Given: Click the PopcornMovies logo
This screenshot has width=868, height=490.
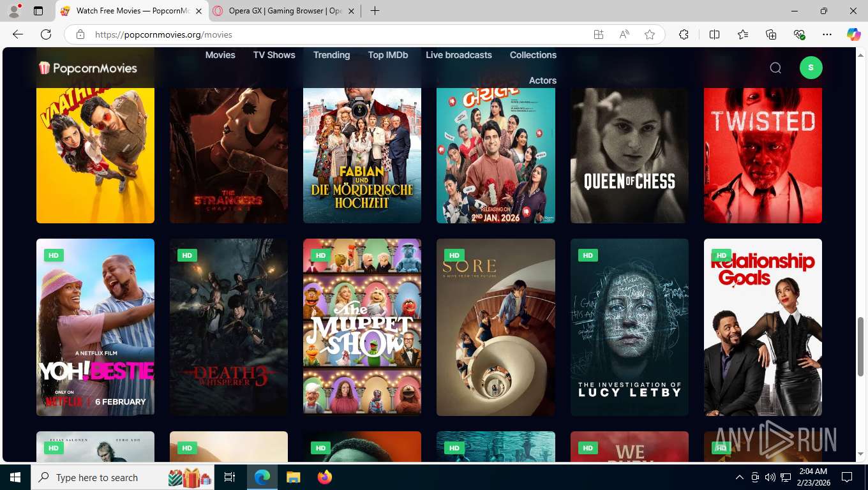Looking at the screenshot, I should pos(88,68).
